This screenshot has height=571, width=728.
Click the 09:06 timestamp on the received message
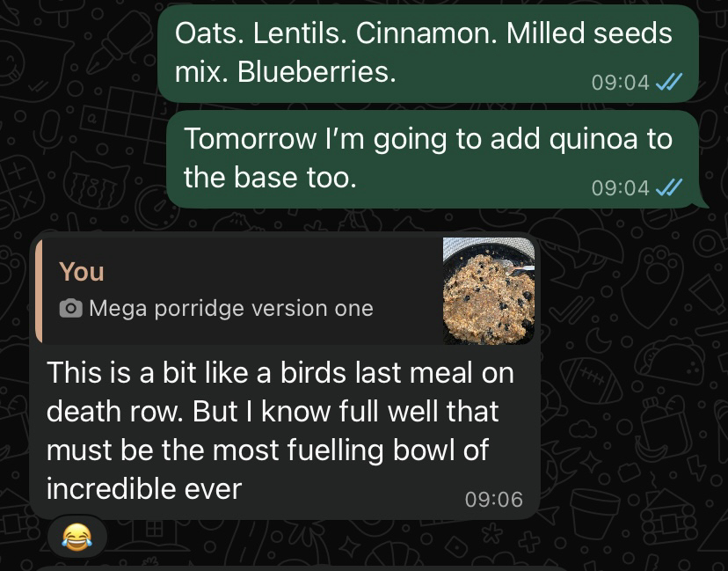(x=493, y=500)
